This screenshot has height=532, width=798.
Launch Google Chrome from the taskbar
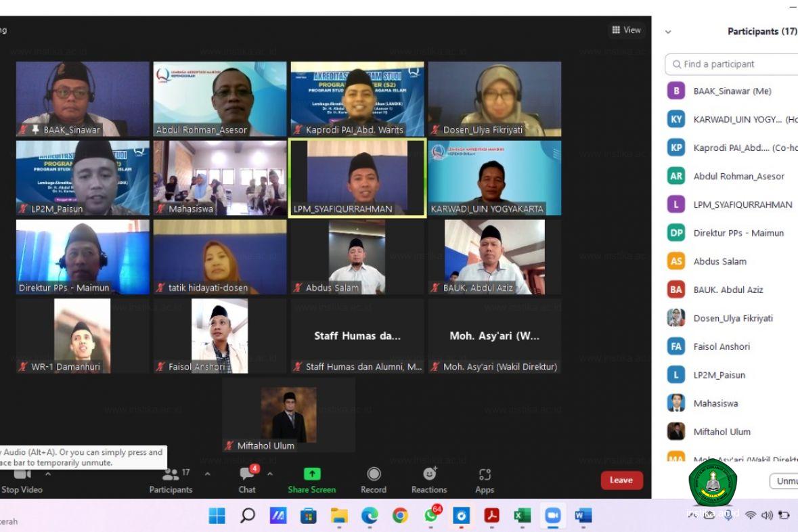400,516
